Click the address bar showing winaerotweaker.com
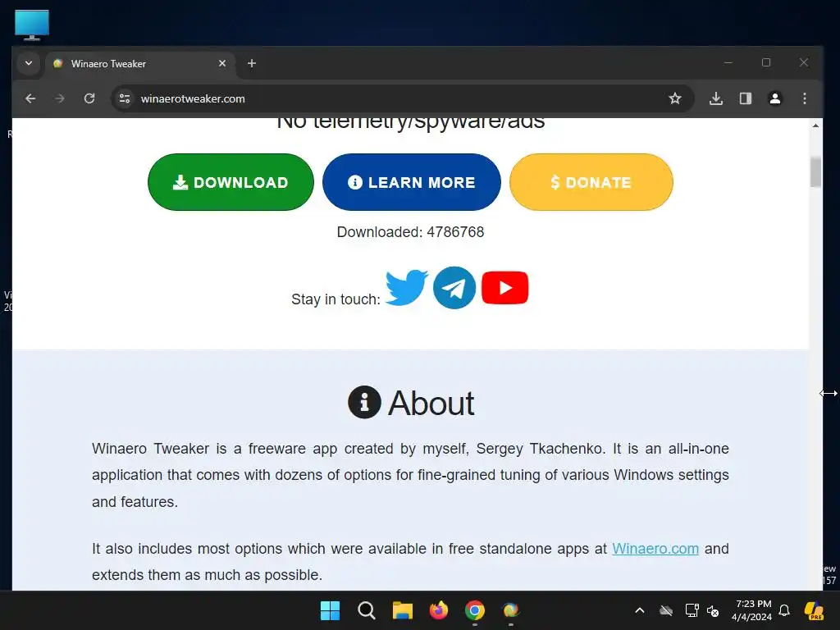Screen dimensions: 840x630 coord(402,98)
